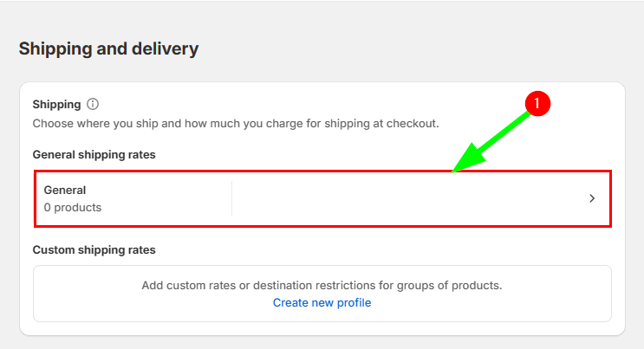
Task: Click the red badge numbered 1
Action: click(x=537, y=104)
